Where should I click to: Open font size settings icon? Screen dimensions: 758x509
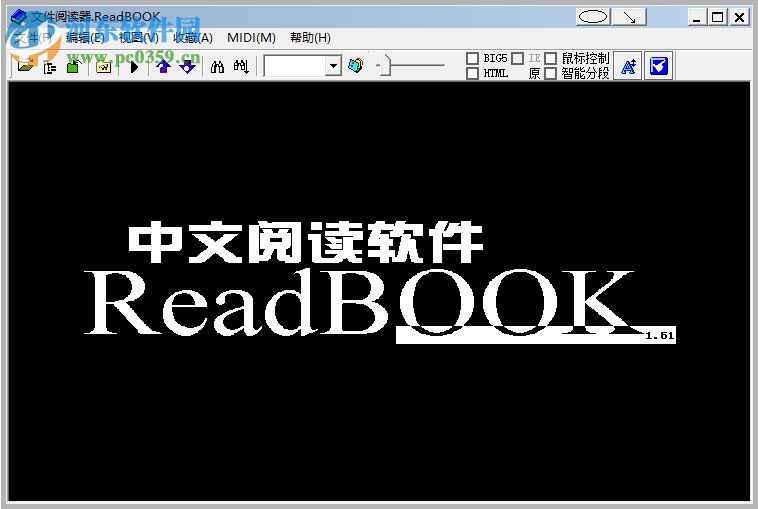627,66
